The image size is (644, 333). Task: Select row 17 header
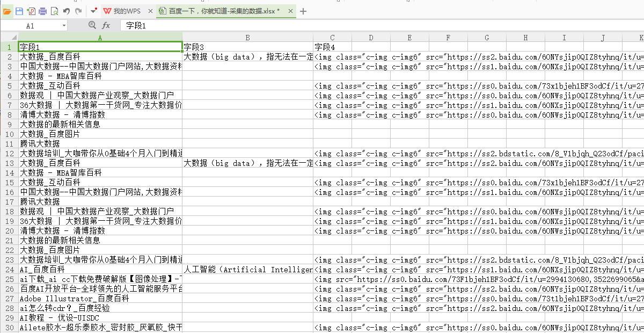(9, 201)
